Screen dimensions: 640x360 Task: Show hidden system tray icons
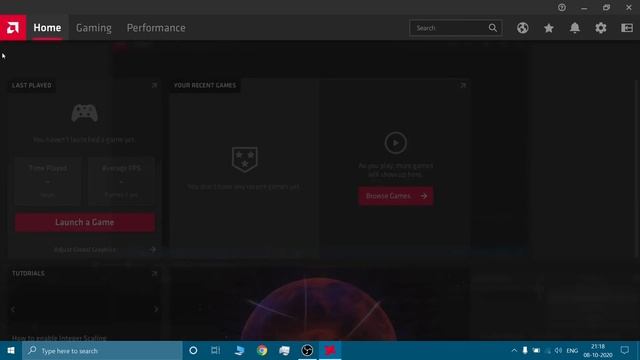click(x=514, y=351)
